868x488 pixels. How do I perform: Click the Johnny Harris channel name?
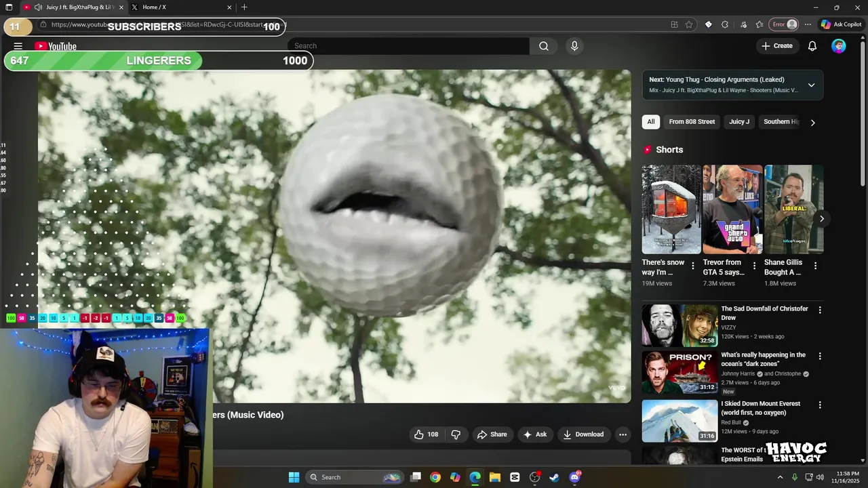tap(738, 373)
